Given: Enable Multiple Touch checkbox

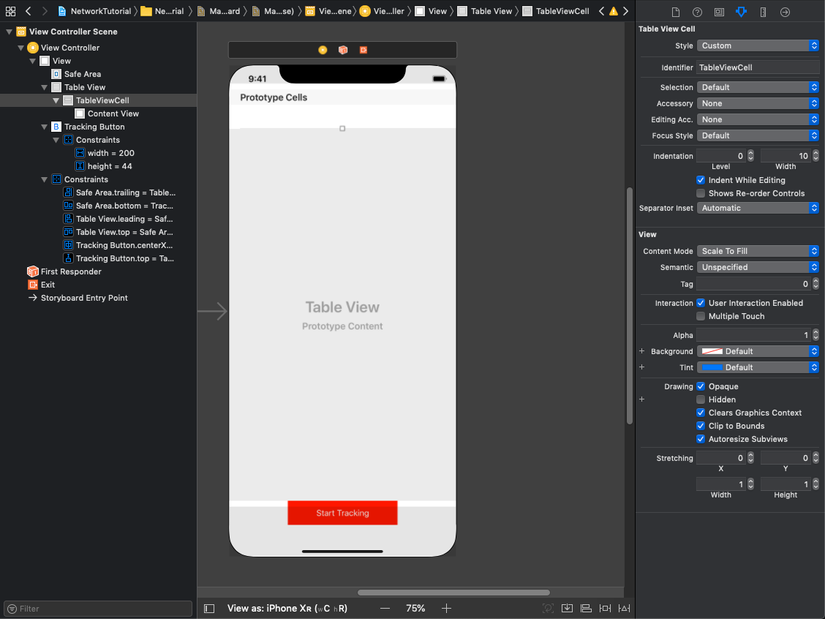Looking at the screenshot, I should pyautogui.click(x=700, y=316).
